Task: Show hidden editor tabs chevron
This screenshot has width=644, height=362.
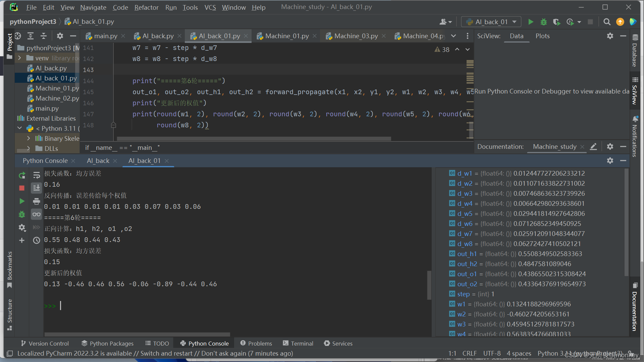Action: pyautogui.click(x=453, y=36)
